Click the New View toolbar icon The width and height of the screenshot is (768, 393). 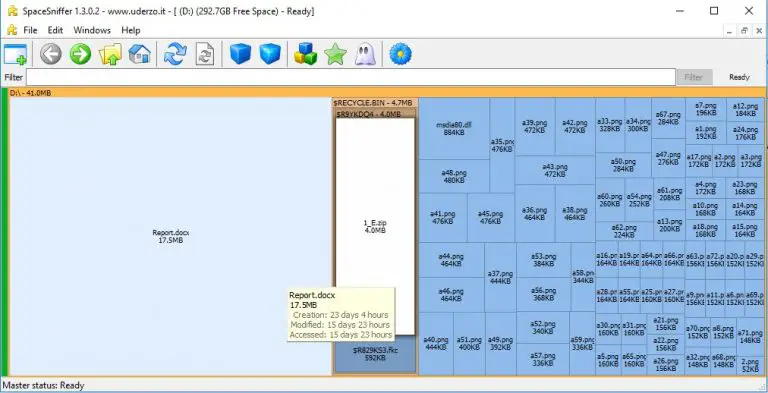click(x=15, y=54)
